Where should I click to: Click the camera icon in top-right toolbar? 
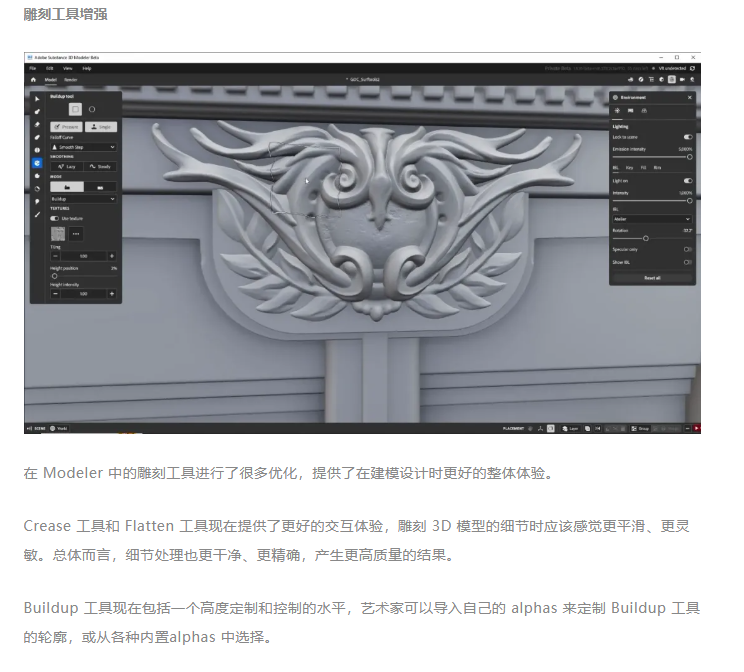click(x=682, y=79)
